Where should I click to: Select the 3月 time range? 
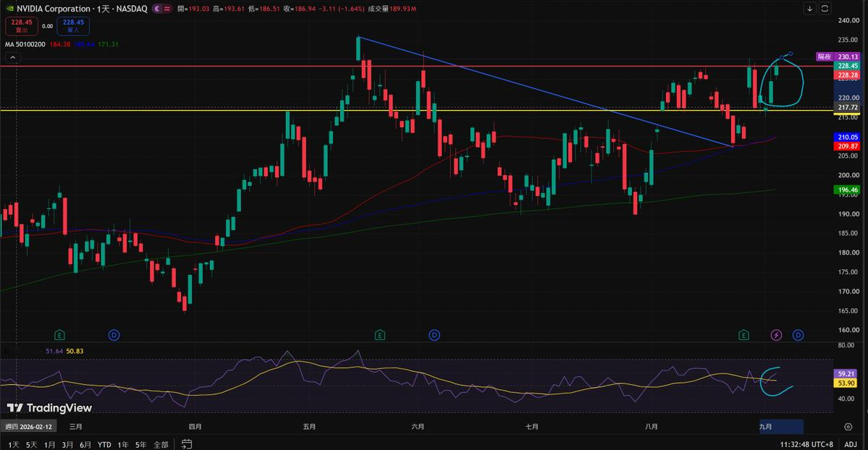coord(67,444)
